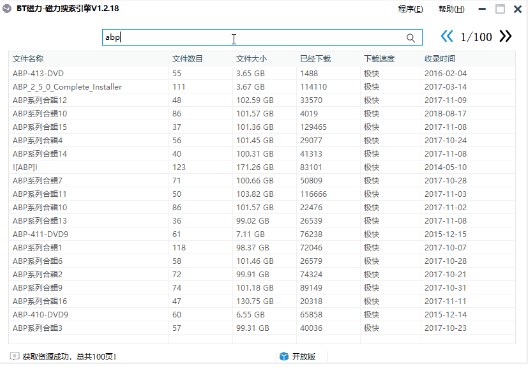Image resolution: width=528 pixels, height=368 pixels.
Task: Click the 文件名称 column header
Action: [28, 59]
